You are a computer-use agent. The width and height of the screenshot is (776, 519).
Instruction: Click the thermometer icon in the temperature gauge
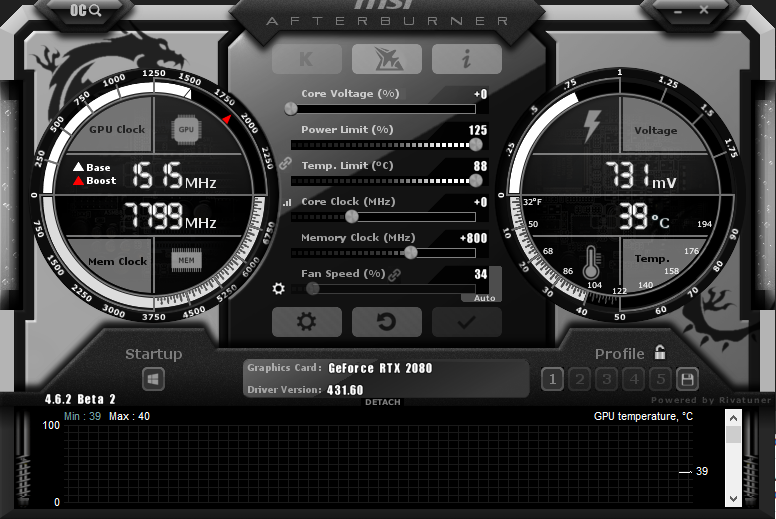591,262
